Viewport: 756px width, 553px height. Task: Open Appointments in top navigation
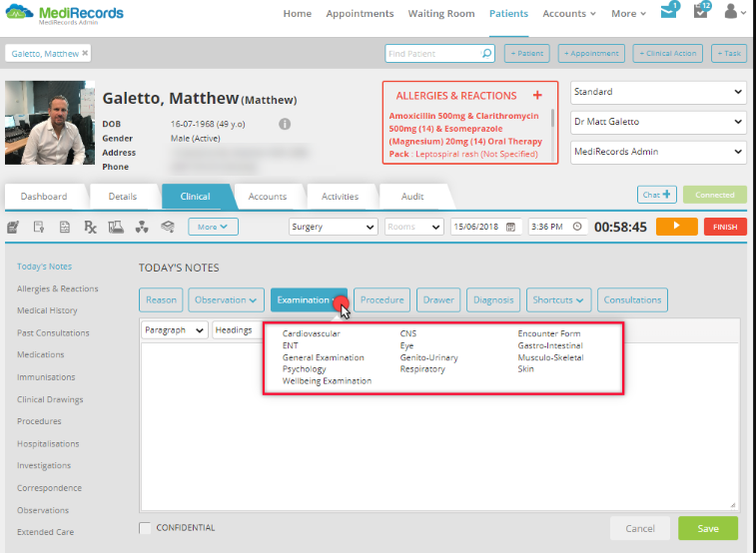click(x=360, y=14)
